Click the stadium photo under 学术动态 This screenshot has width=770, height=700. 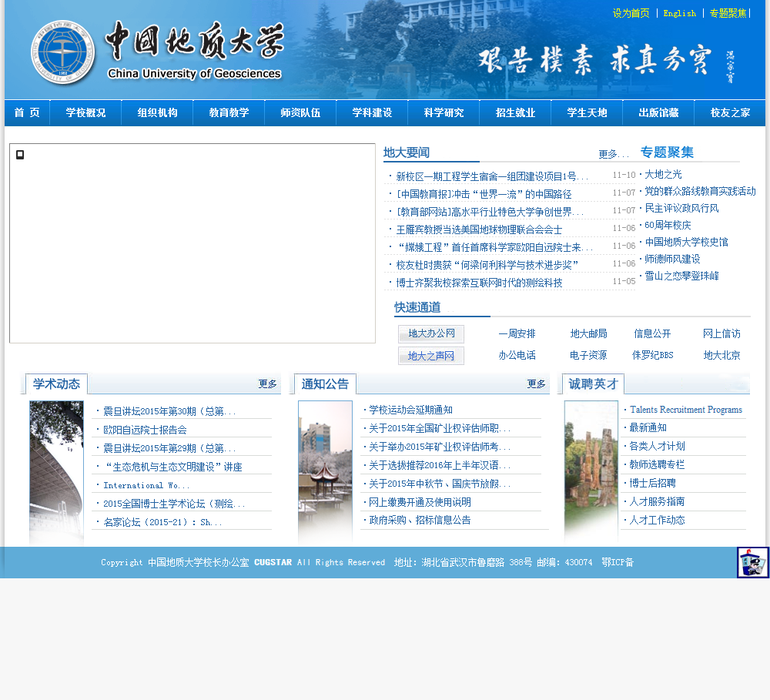point(56,473)
